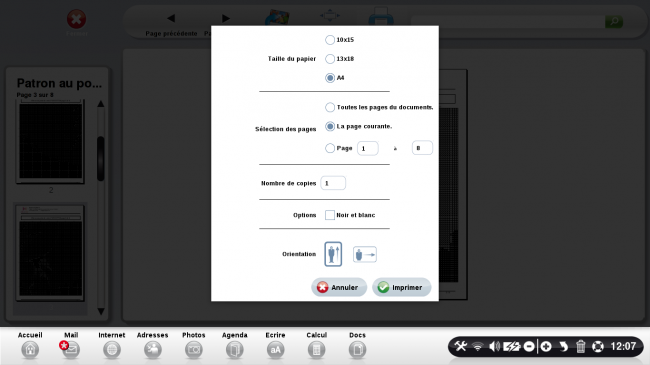Select portrait orientation icon

(333, 254)
